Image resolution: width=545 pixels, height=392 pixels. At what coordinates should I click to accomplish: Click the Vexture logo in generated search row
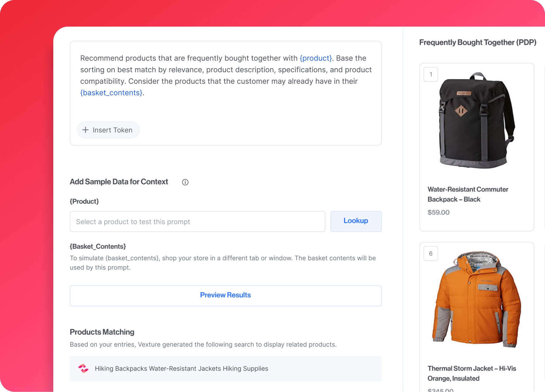(x=83, y=368)
